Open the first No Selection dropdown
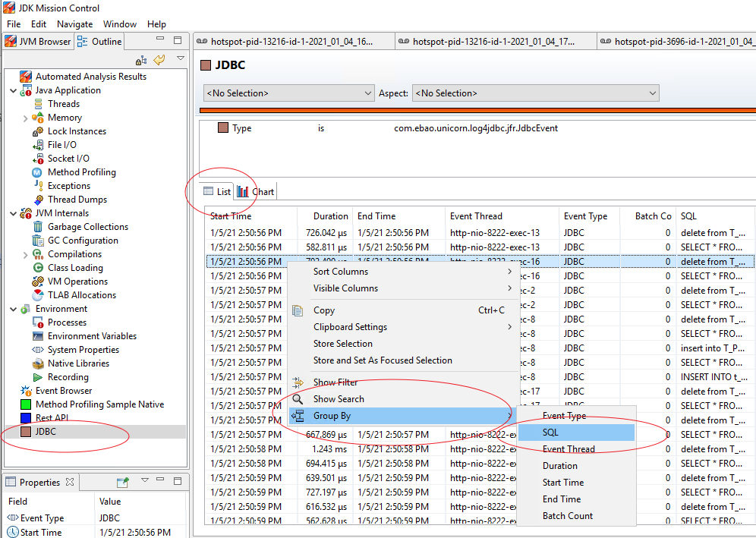 (x=288, y=93)
